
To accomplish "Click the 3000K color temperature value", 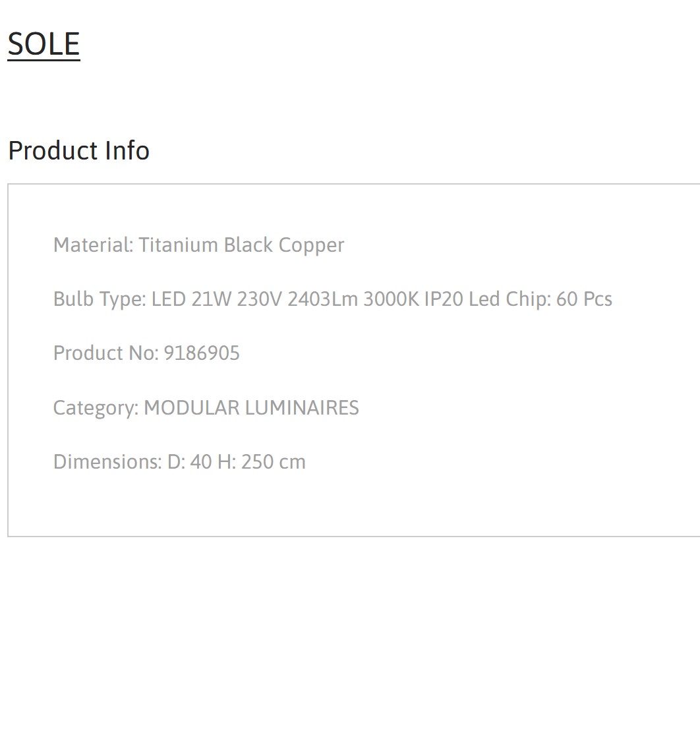I will 391,299.
